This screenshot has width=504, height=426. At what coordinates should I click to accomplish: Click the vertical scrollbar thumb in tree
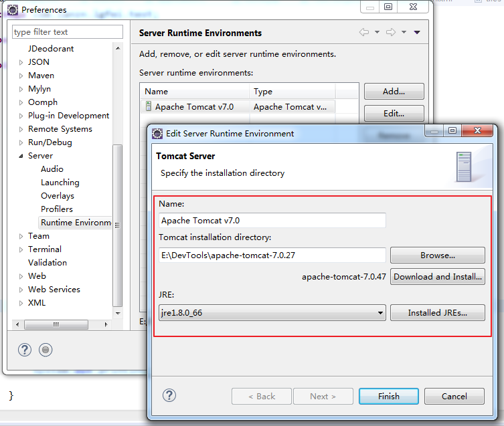point(118,225)
